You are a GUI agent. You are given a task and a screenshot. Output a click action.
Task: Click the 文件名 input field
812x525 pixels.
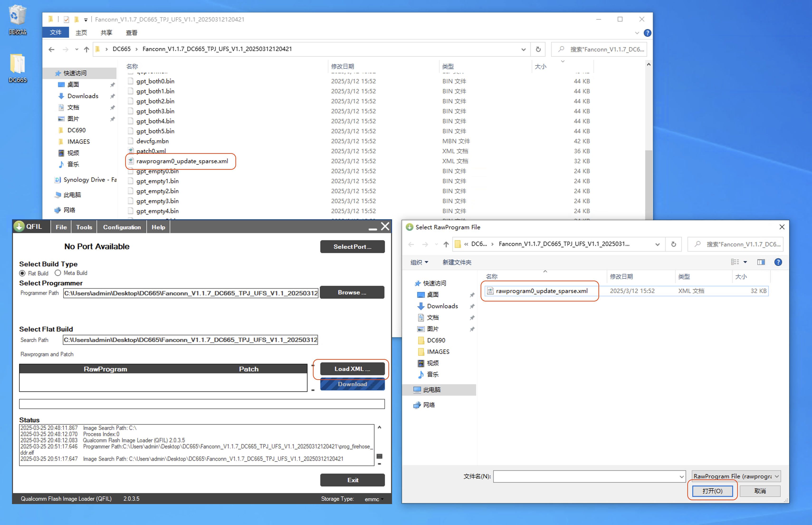tap(586, 476)
